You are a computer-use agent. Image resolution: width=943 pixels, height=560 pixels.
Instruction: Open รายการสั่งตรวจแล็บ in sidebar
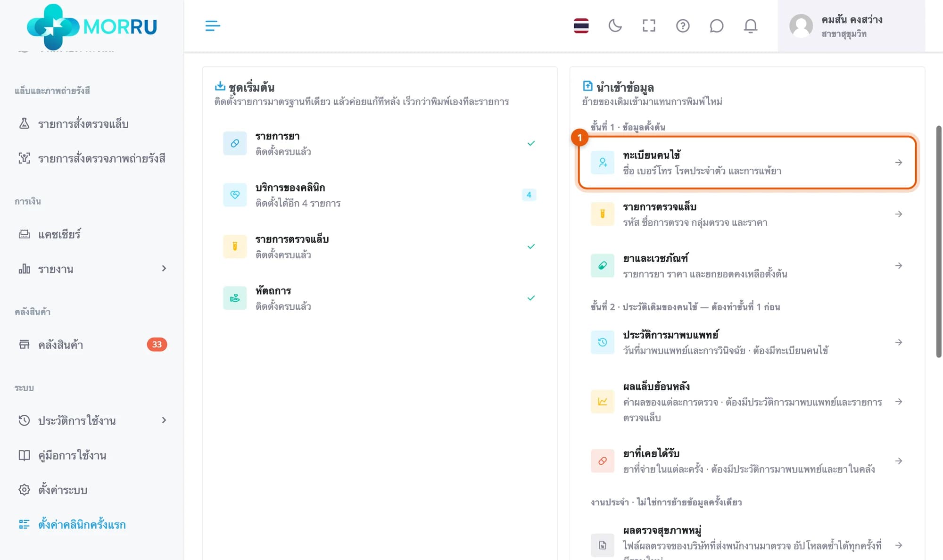[92, 124]
